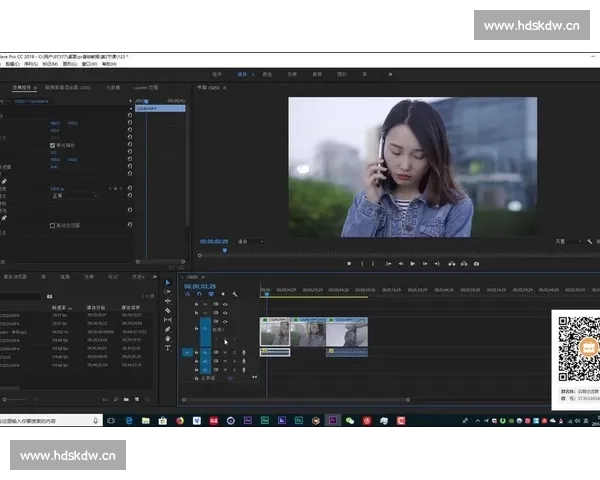Click the Mark Out bracket button

[x=373, y=264]
